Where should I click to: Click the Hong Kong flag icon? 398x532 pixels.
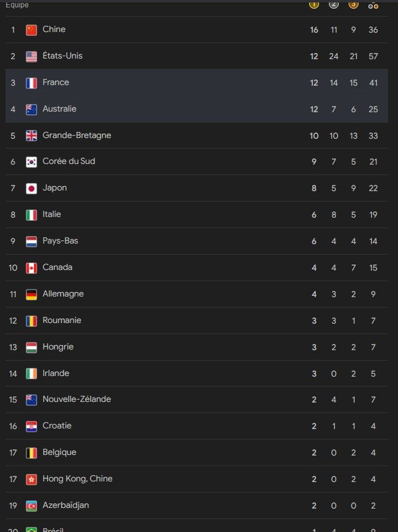click(31, 480)
